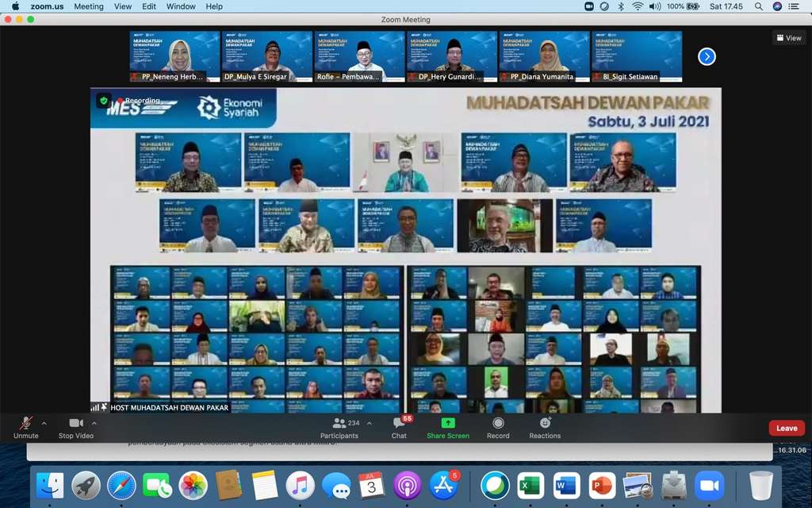Open volume control in menu bar
812x508 pixels.
pos(654,6)
